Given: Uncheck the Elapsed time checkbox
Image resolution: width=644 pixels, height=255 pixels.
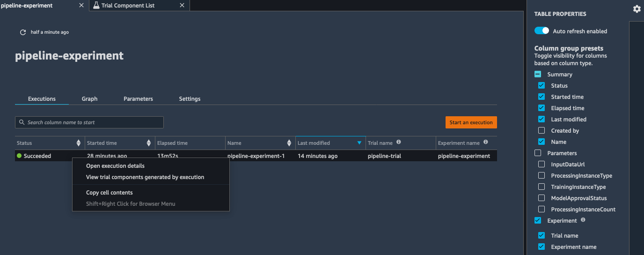Looking at the screenshot, I should [x=542, y=108].
